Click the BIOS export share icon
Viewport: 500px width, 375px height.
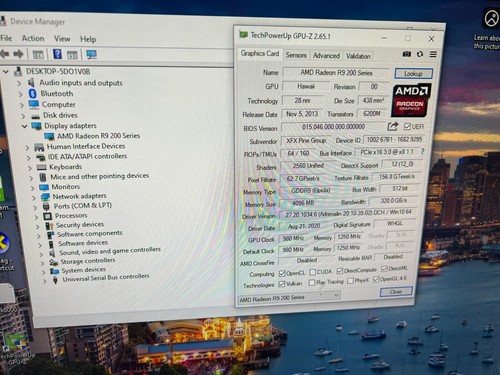pyautogui.click(x=393, y=126)
